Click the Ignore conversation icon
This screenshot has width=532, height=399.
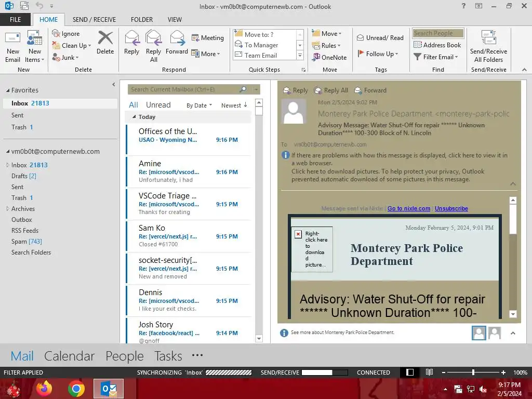56,33
